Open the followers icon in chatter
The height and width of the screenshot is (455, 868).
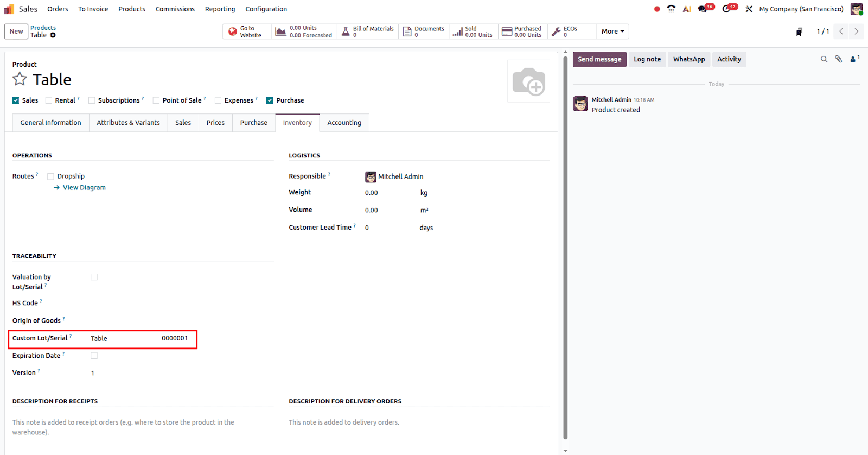(x=854, y=59)
